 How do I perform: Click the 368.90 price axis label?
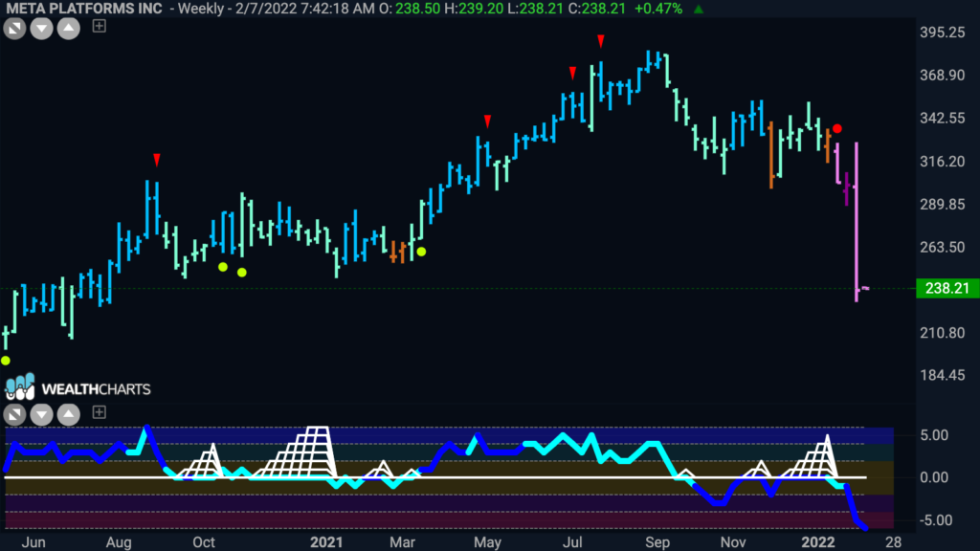(x=943, y=75)
